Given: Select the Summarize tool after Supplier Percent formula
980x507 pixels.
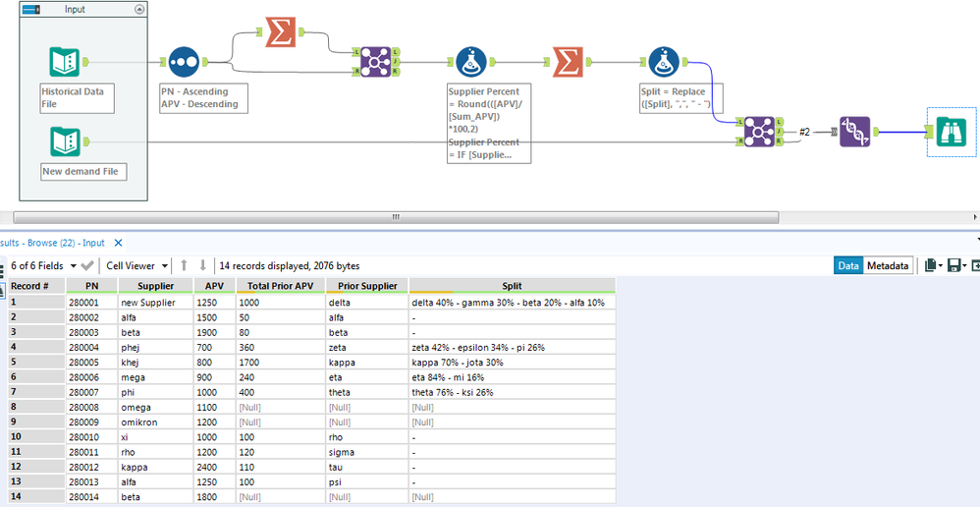Looking at the screenshot, I should coord(568,62).
